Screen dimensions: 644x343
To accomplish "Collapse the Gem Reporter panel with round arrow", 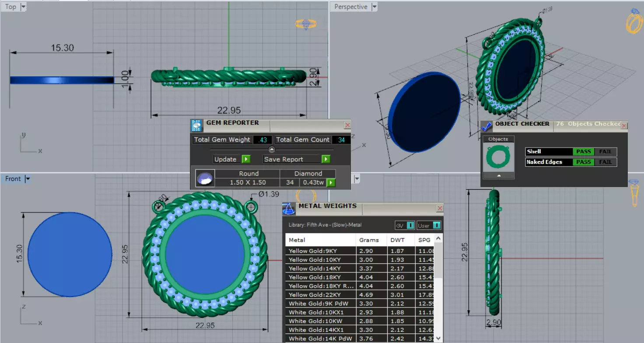I will pyautogui.click(x=272, y=149).
